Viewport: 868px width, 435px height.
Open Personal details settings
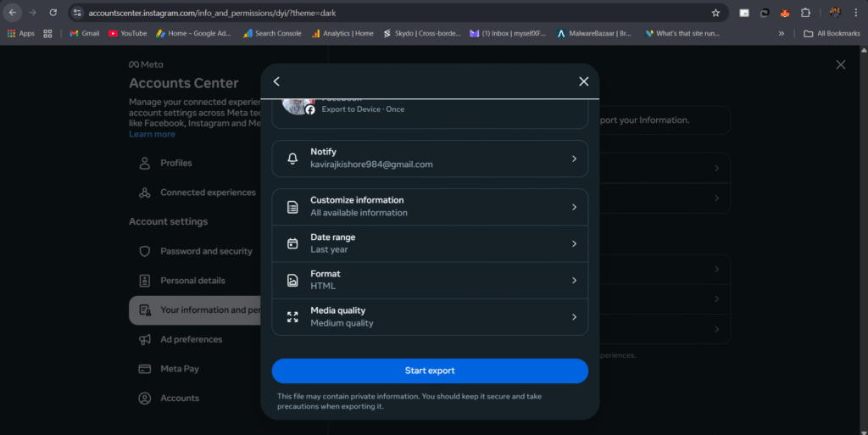point(194,281)
